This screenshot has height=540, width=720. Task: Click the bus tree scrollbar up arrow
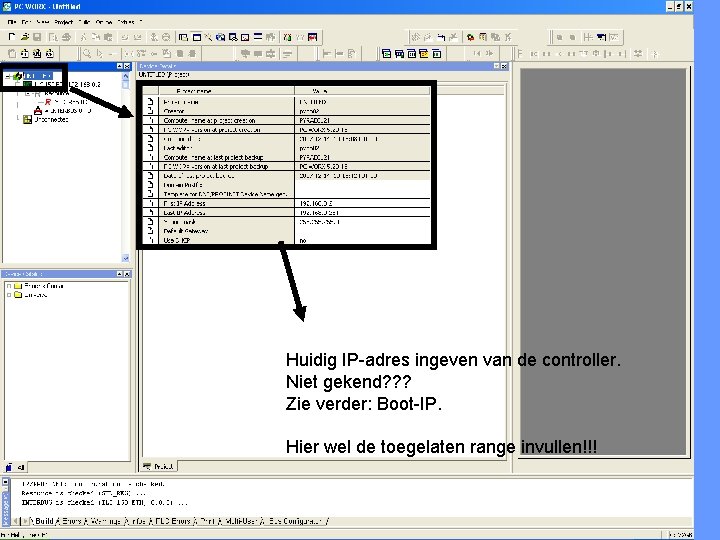pos(125,76)
